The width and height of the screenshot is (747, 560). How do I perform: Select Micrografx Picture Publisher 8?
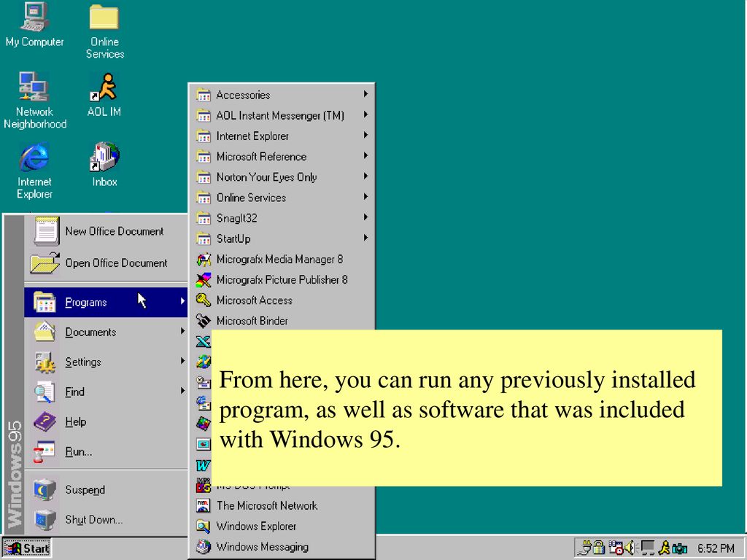(x=281, y=279)
